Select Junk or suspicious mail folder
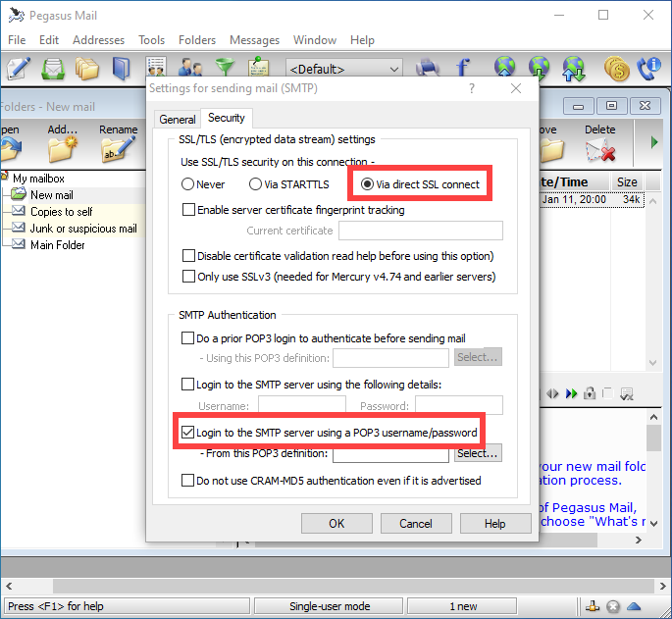This screenshot has width=672, height=619. (83, 229)
